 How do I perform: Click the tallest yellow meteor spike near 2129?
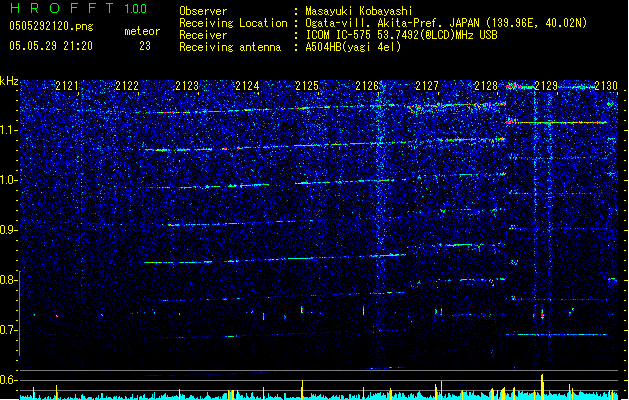tap(542, 386)
